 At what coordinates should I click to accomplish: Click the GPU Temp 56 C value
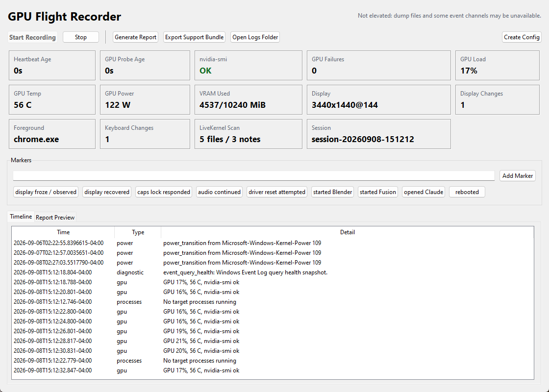point(23,105)
